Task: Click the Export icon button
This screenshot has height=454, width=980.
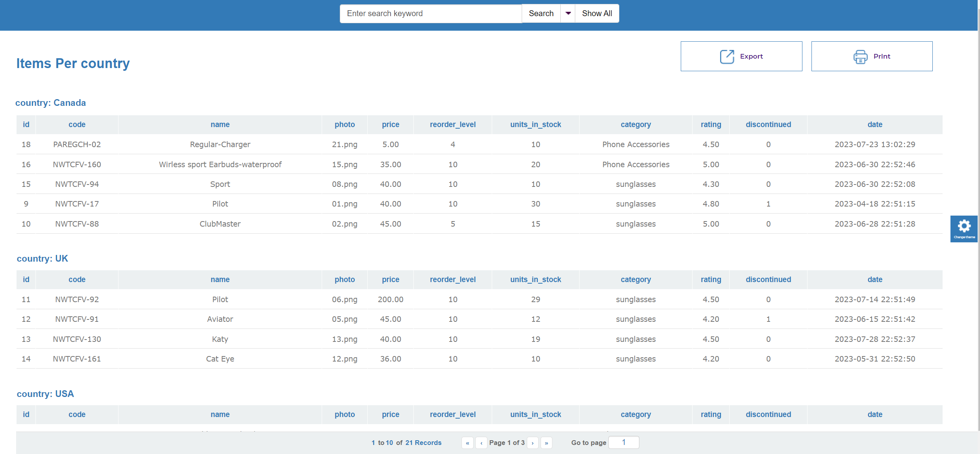Action: click(x=727, y=56)
